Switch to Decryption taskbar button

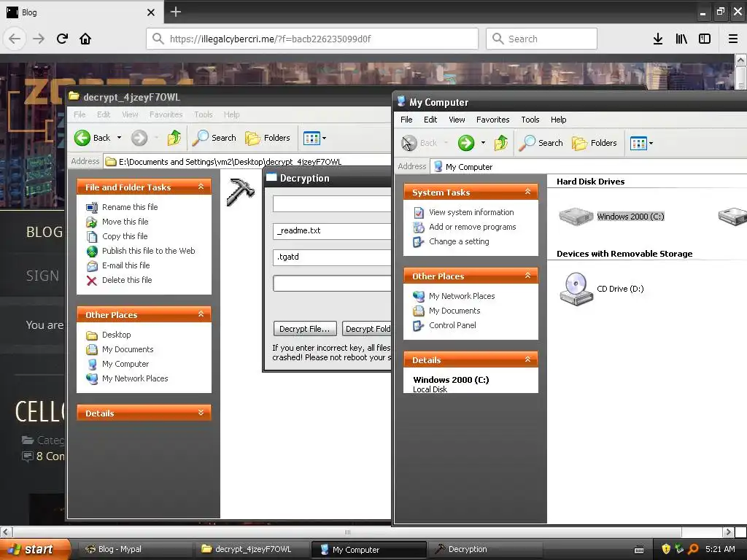click(484, 550)
